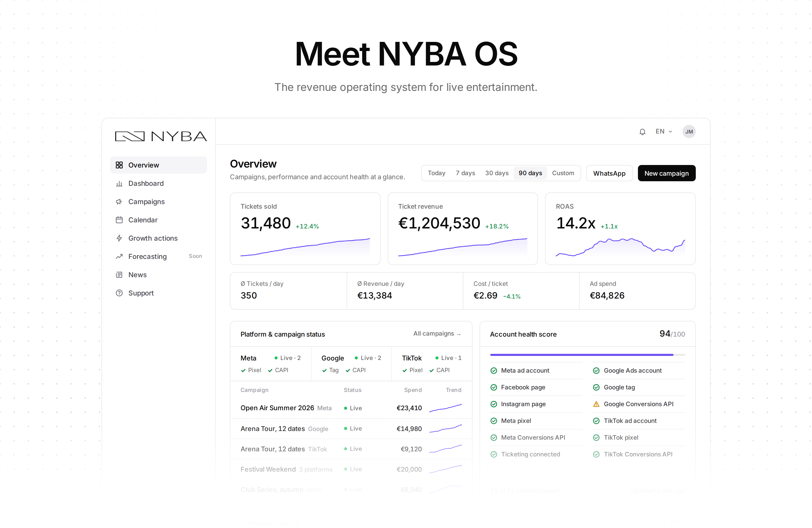Screen dimensions: 812x528
Task: Click the Meta Conversions API check icon
Action: [x=493, y=438]
